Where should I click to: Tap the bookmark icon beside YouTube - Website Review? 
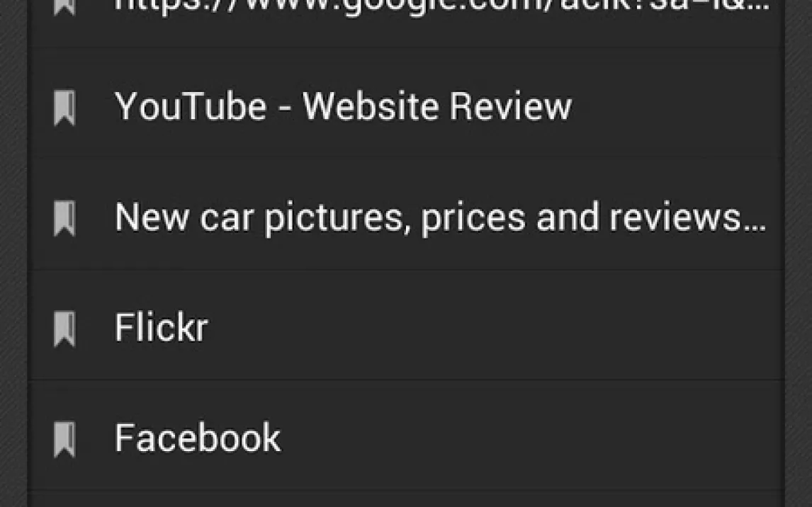64,108
